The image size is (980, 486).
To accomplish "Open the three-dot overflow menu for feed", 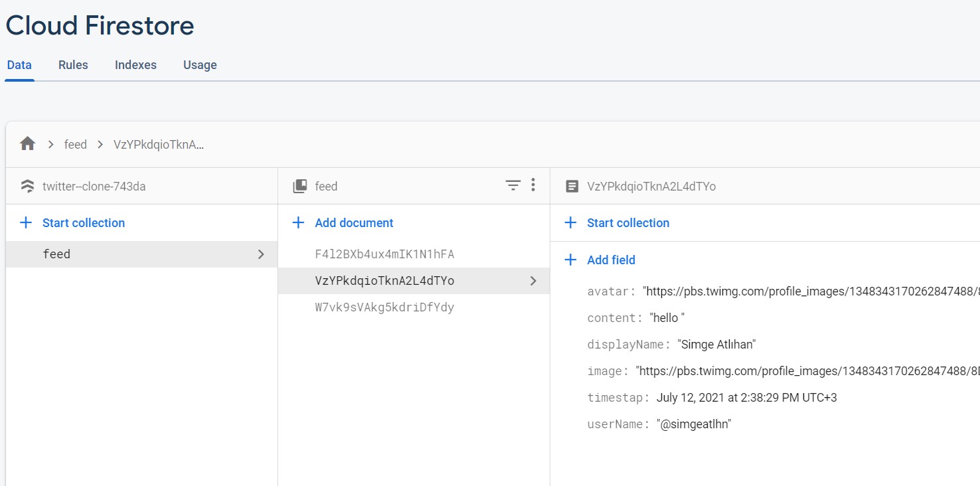I will (x=533, y=186).
